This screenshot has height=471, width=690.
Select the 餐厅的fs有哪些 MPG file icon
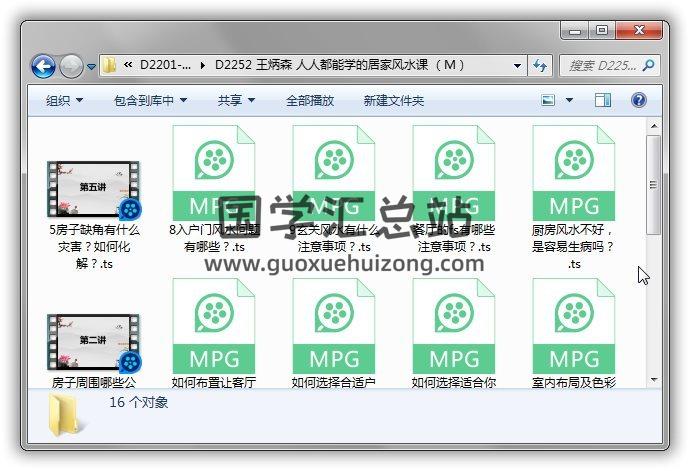(454, 173)
